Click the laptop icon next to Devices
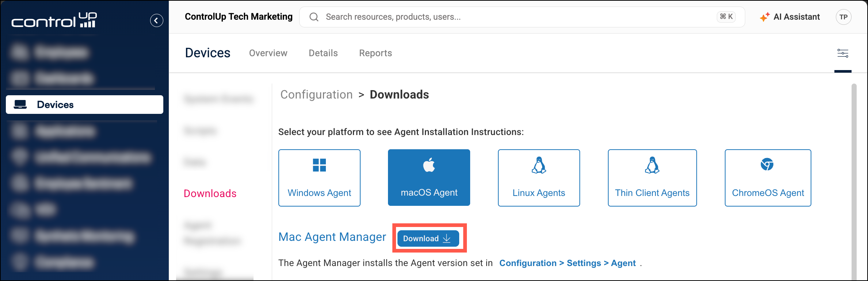Viewport: 868px width, 281px height. click(20, 105)
